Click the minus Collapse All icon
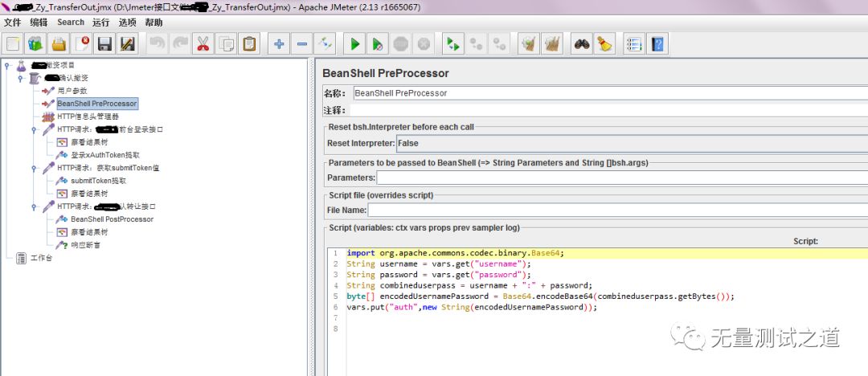868x376 pixels. coord(302,44)
